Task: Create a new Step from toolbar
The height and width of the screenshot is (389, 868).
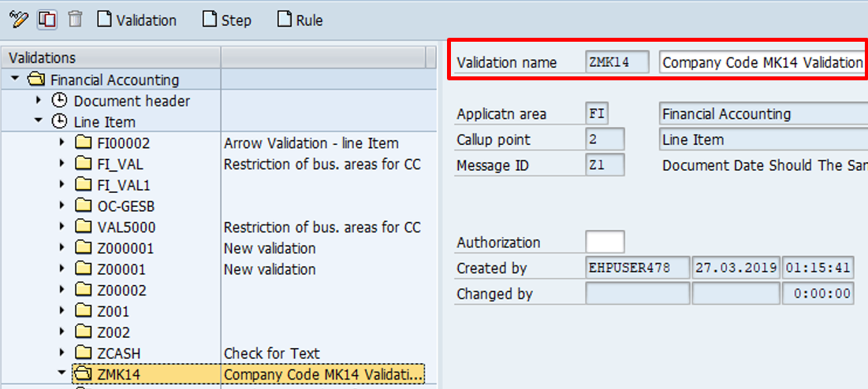Action: point(227,20)
